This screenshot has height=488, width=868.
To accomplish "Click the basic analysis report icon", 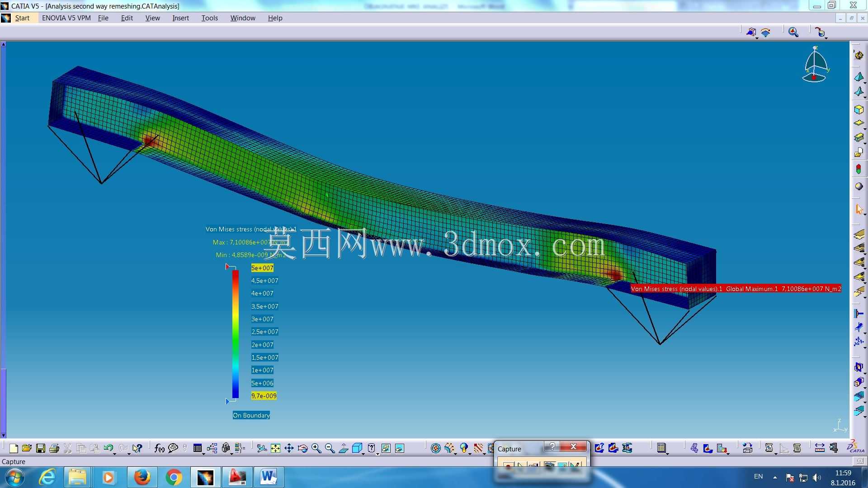I will click(x=769, y=448).
